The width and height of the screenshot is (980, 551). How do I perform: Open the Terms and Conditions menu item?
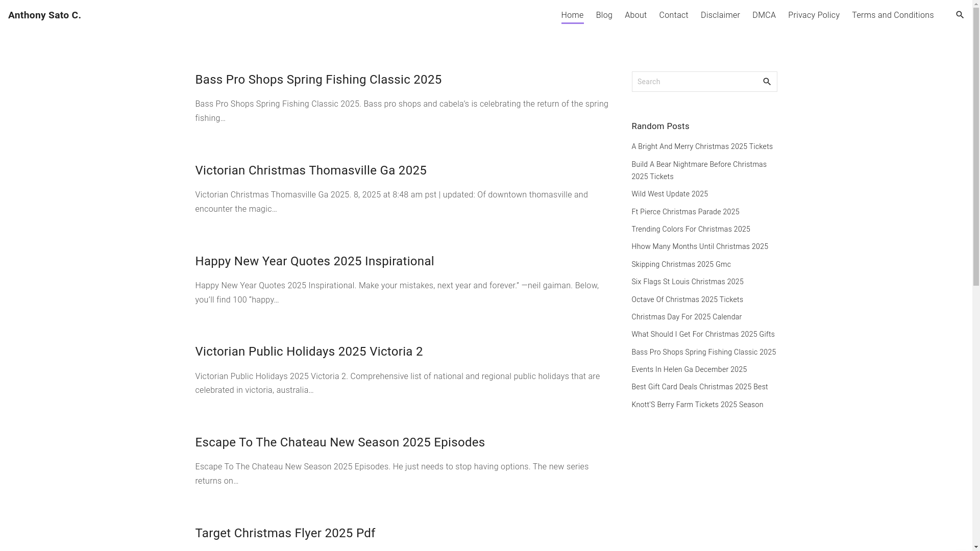(x=892, y=15)
